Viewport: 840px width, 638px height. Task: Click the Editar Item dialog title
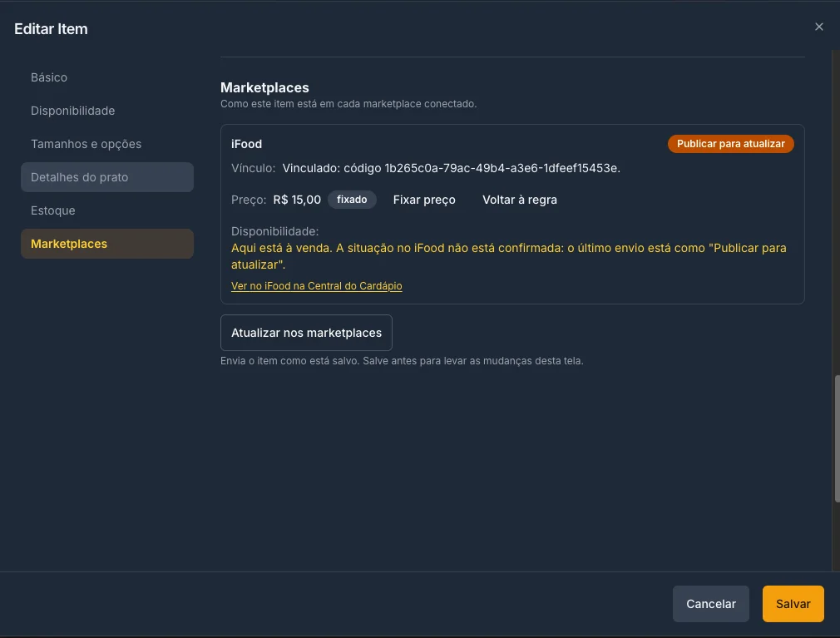(51, 29)
